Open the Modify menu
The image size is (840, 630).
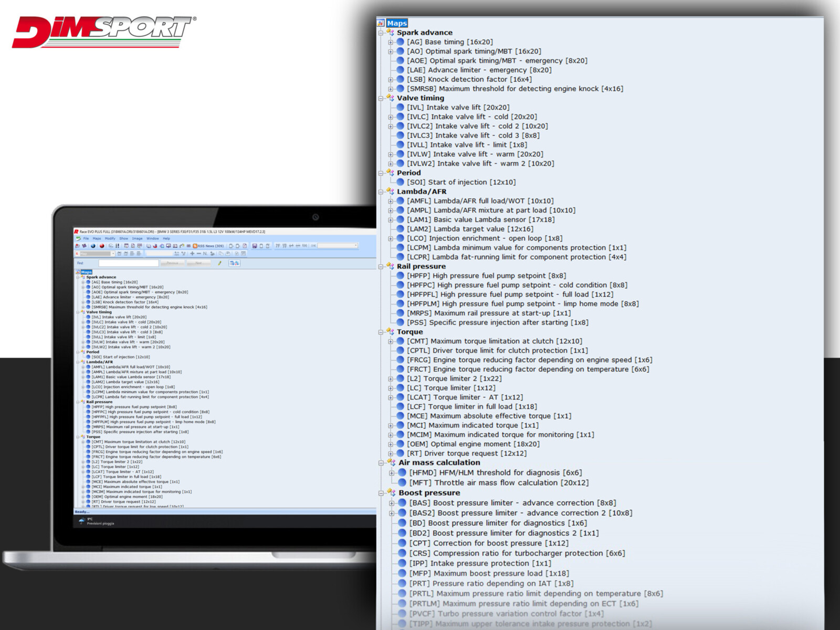(110, 238)
